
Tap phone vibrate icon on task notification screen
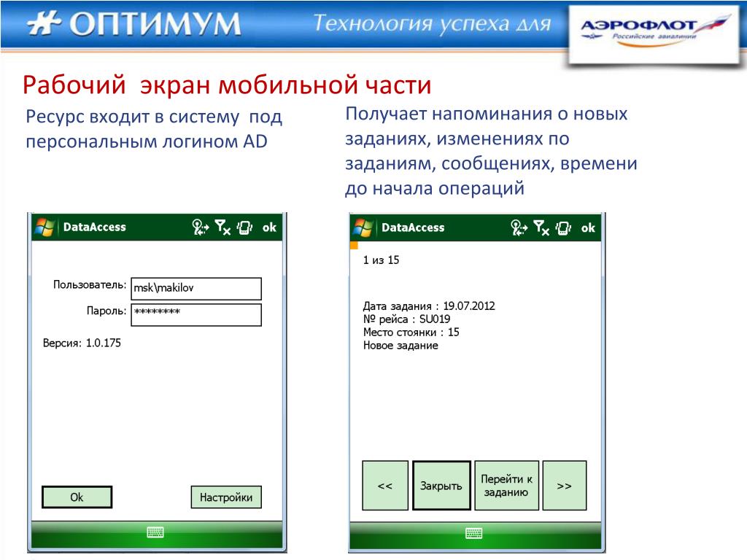coord(563,227)
